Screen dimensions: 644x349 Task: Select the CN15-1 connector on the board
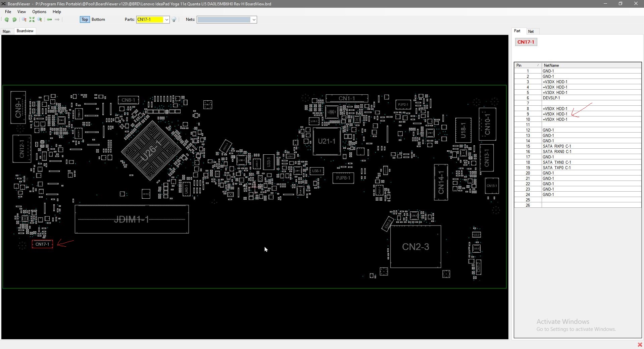tap(492, 186)
